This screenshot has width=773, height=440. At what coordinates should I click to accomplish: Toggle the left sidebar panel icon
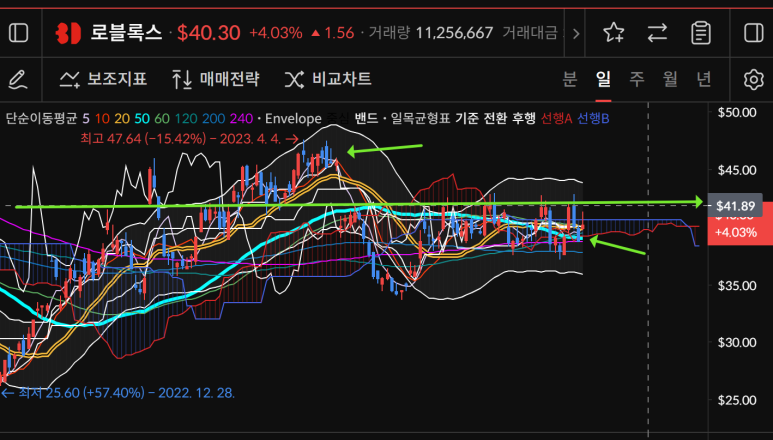tap(19, 33)
